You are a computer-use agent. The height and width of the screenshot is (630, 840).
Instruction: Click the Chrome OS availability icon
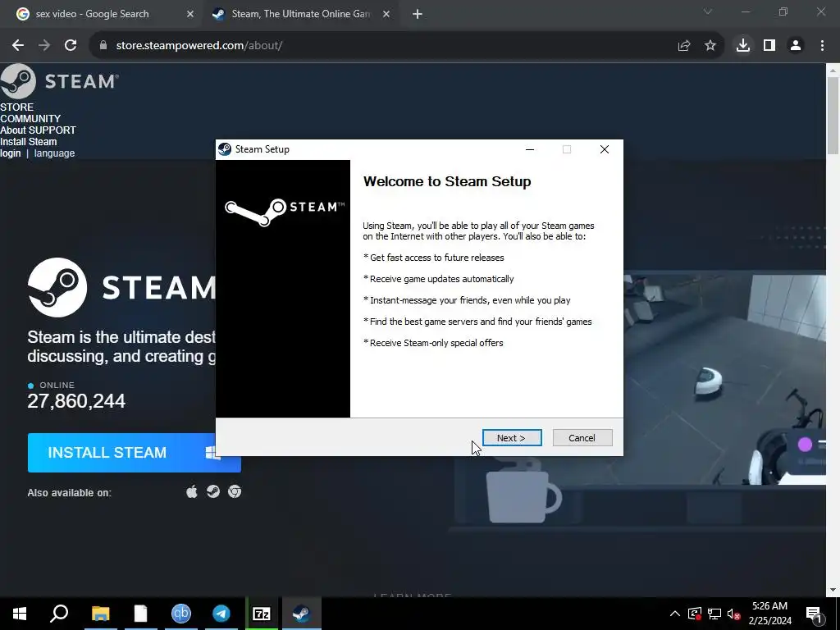coord(235,492)
